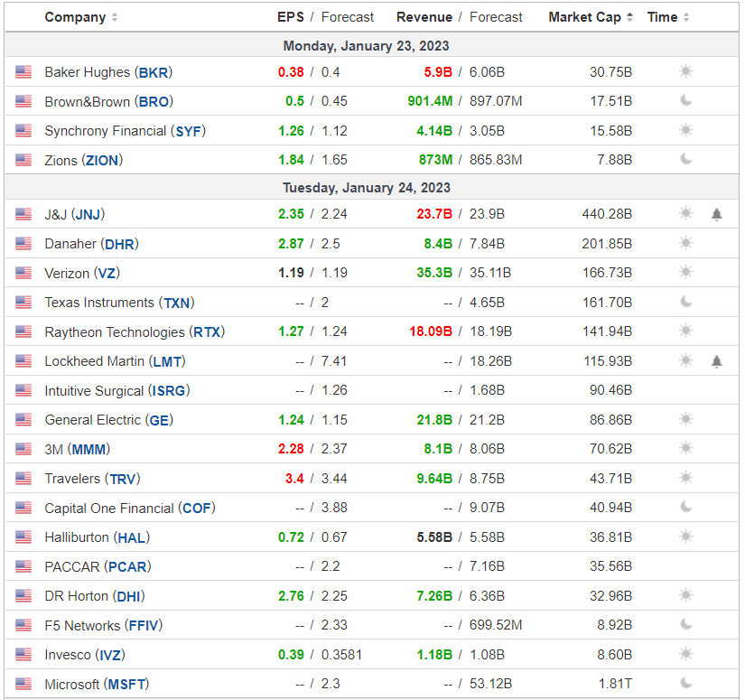This screenshot has width=745, height=700.
Task: Click the sun time icon in J&J row
Action: pos(685,213)
